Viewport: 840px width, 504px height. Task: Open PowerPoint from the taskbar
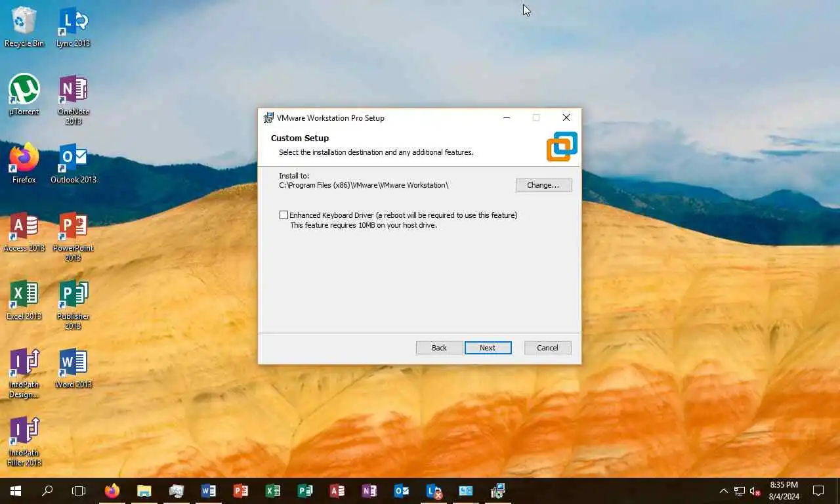click(241, 491)
